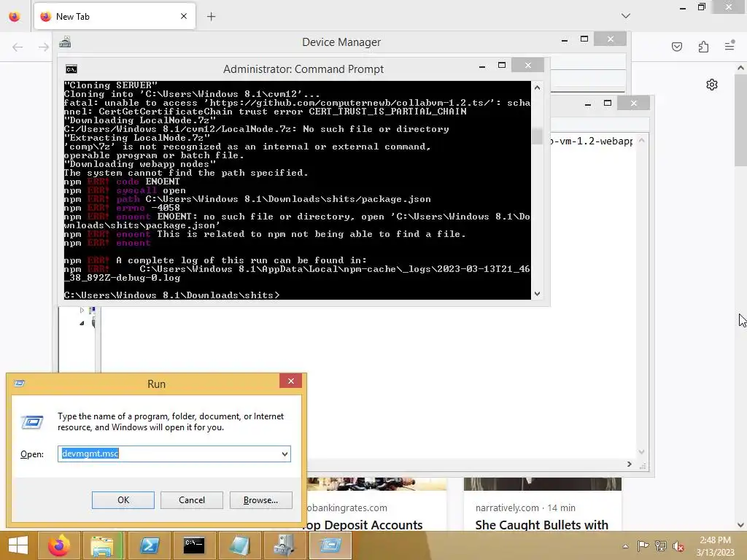This screenshot has width=747, height=560.
Task: Click Command Prompt scrollbar down arrow
Action: point(537,294)
